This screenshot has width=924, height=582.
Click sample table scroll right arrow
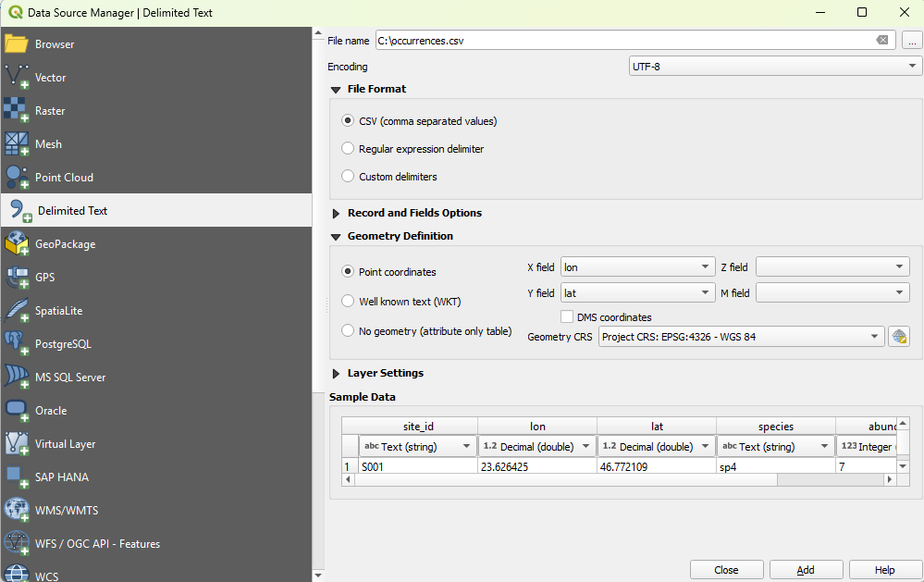(x=890, y=480)
